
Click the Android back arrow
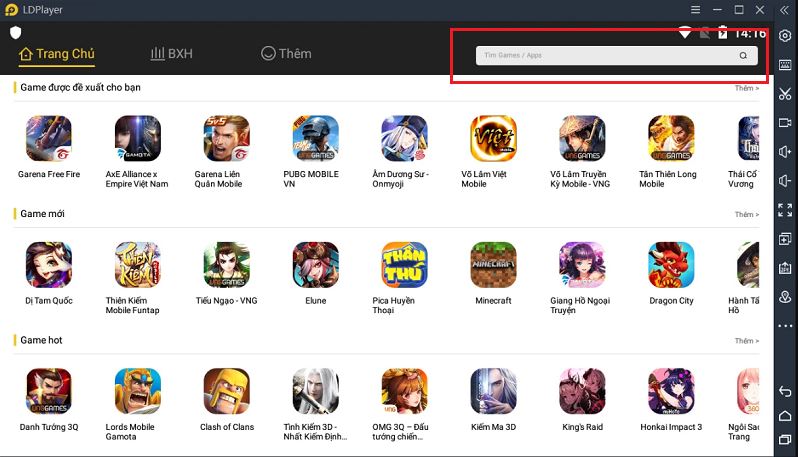(x=785, y=391)
